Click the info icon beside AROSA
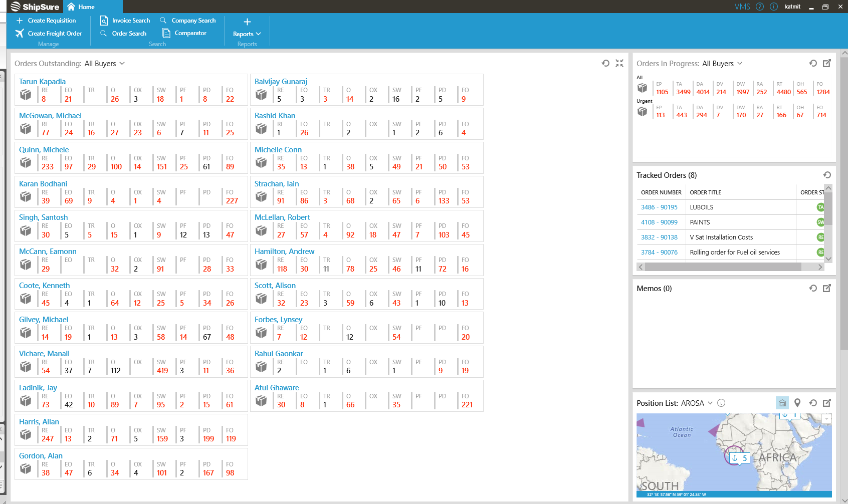Image resolution: width=848 pixels, height=504 pixels. point(721,403)
